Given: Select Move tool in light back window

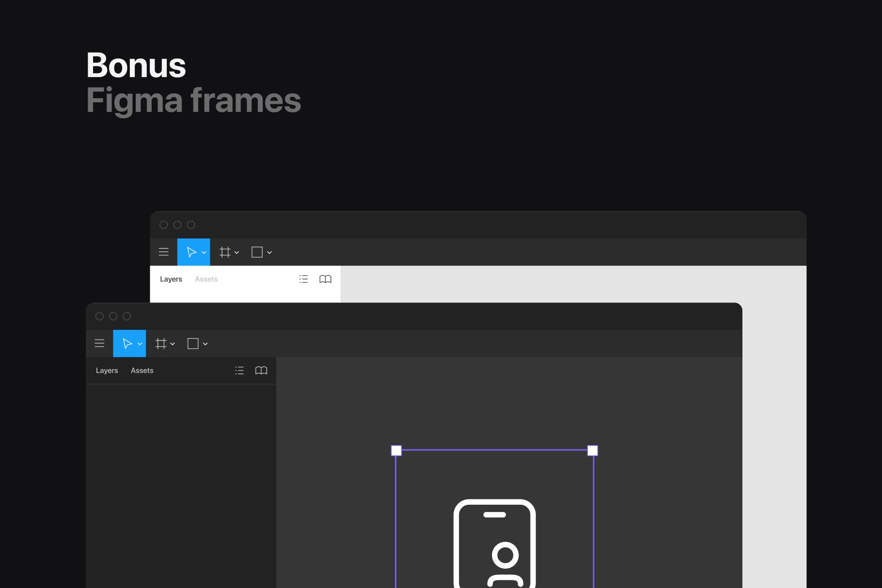Looking at the screenshot, I should coord(191,252).
